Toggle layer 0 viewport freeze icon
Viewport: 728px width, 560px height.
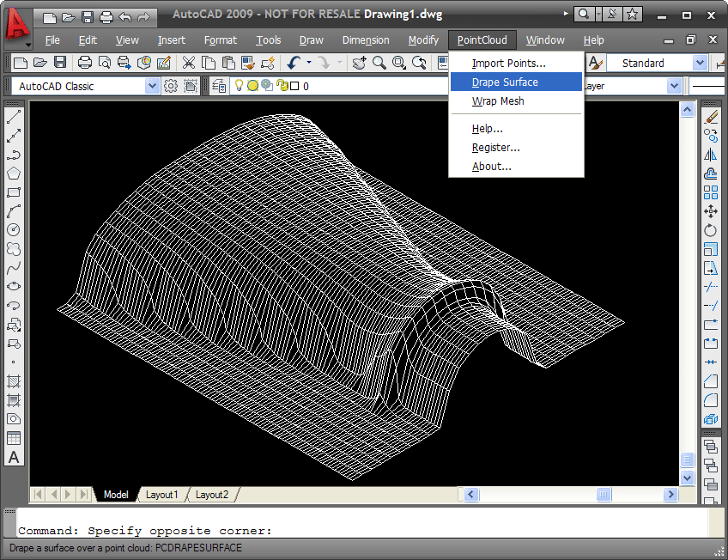point(267,85)
